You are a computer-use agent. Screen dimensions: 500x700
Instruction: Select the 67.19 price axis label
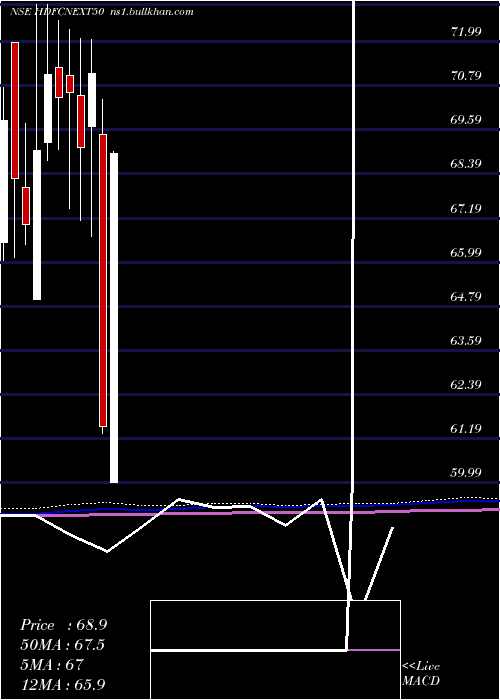click(467, 208)
